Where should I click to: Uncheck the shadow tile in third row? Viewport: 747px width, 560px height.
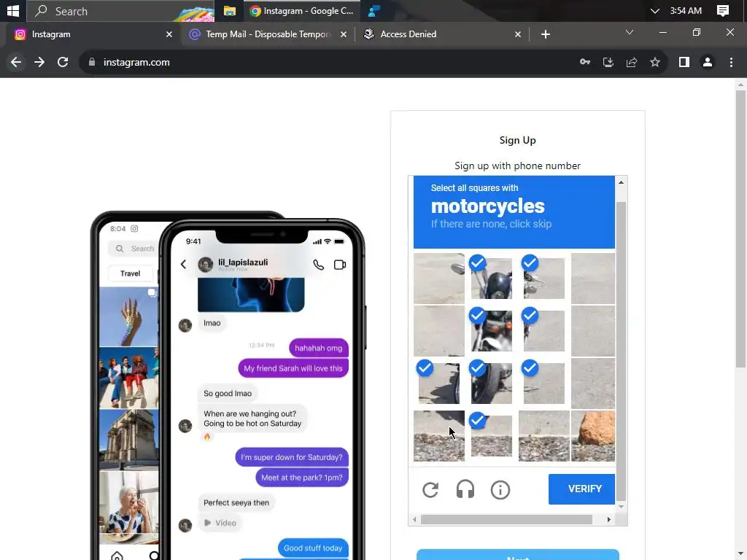click(438, 384)
